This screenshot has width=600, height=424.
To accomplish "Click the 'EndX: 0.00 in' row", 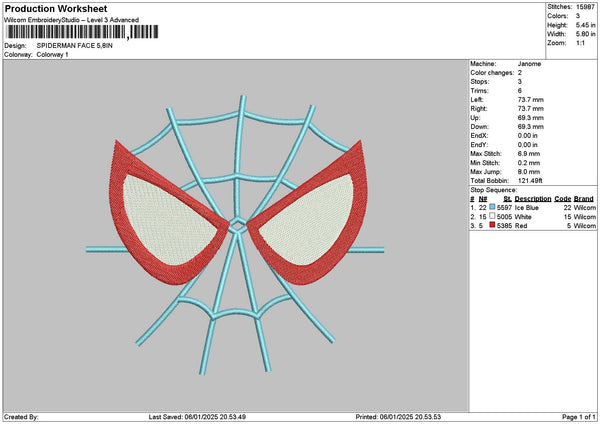I will pos(504,136).
